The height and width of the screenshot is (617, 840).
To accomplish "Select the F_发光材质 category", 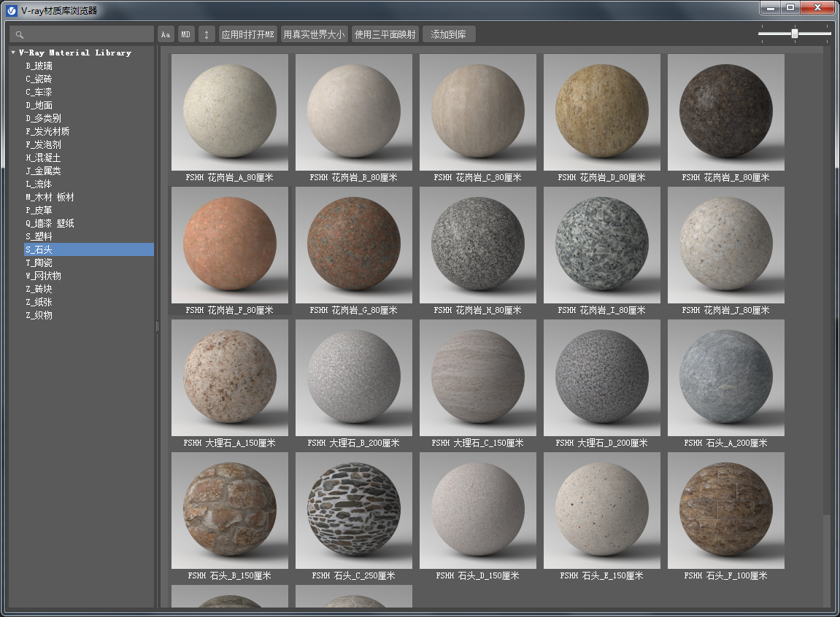I will click(x=47, y=131).
